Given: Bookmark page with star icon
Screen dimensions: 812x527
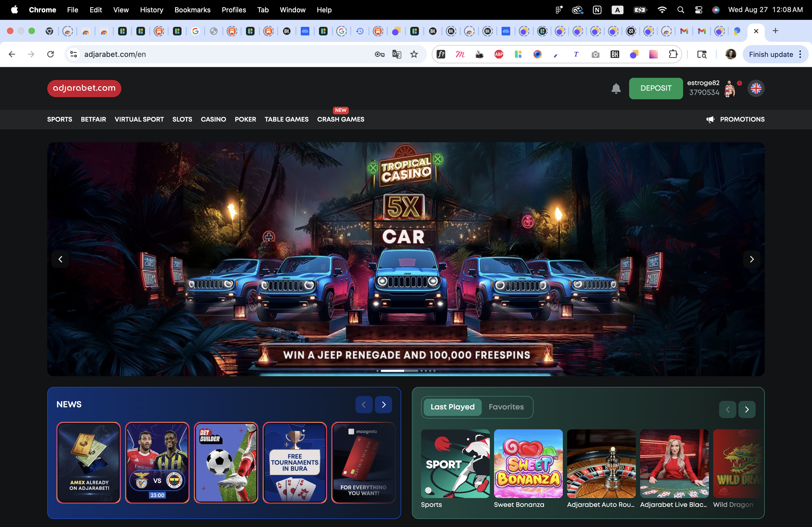Looking at the screenshot, I should pyautogui.click(x=414, y=54).
